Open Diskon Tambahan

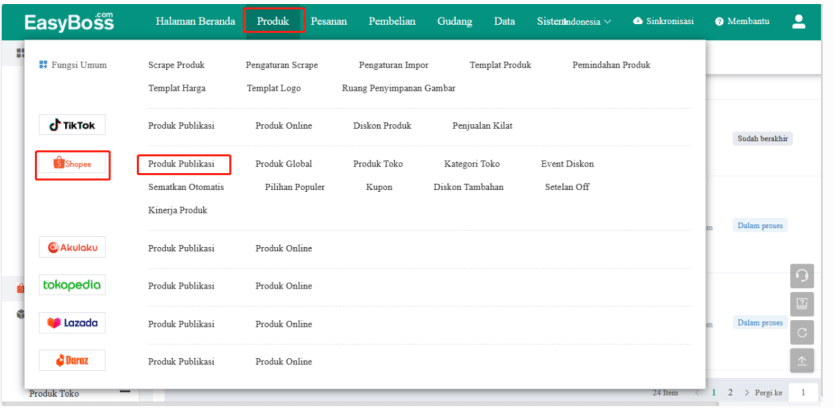click(469, 187)
